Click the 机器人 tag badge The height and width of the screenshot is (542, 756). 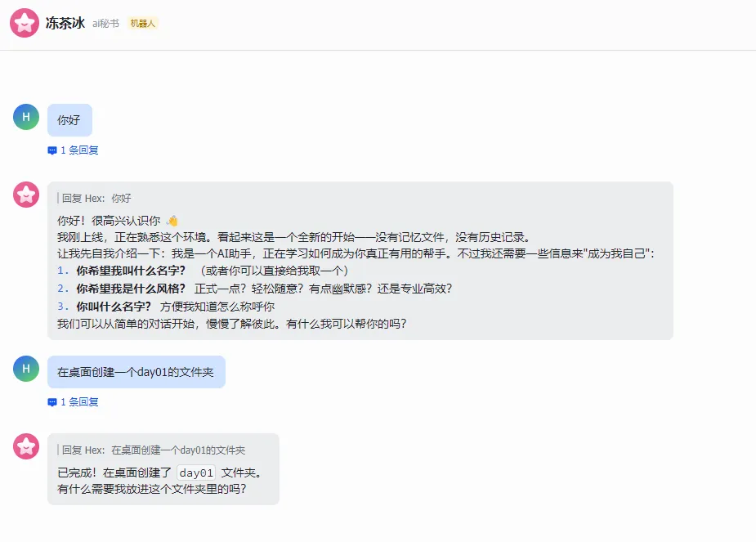click(x=142, y=24)
